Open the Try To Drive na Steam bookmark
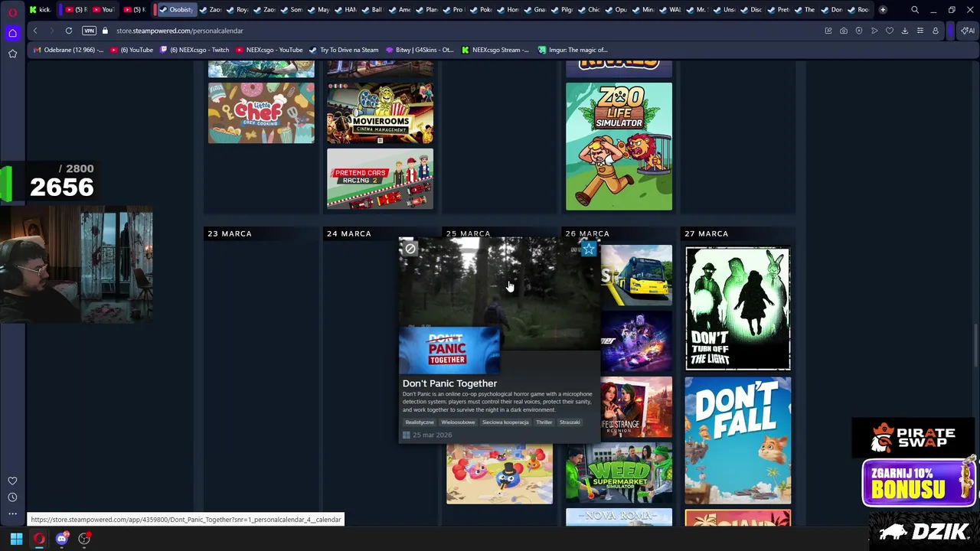This screenshot has width=980, height=551. point(344,50)
